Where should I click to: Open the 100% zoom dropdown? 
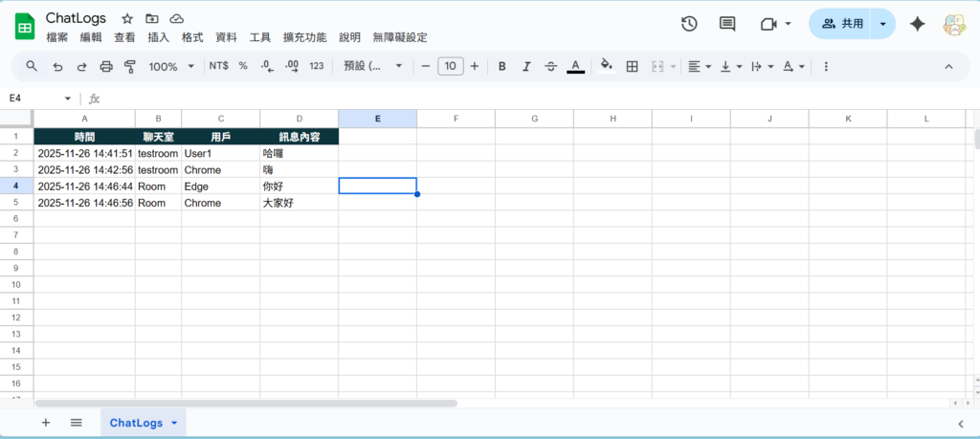(x=171, y=66)
